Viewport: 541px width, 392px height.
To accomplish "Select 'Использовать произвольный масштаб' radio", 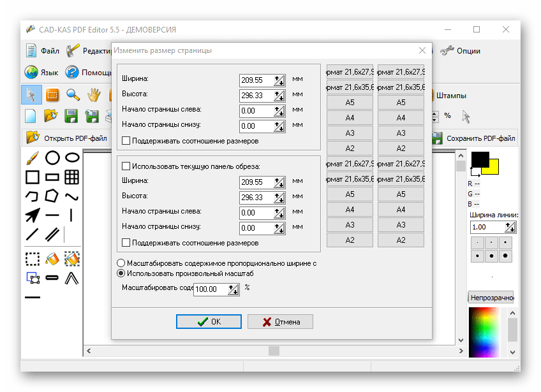I will click(121, 273).
